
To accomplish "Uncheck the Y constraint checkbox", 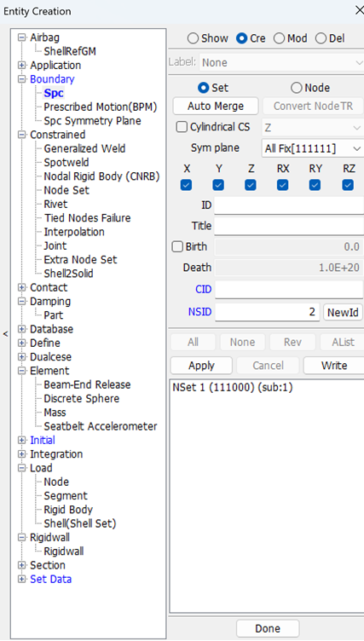I will click(218, 185).
